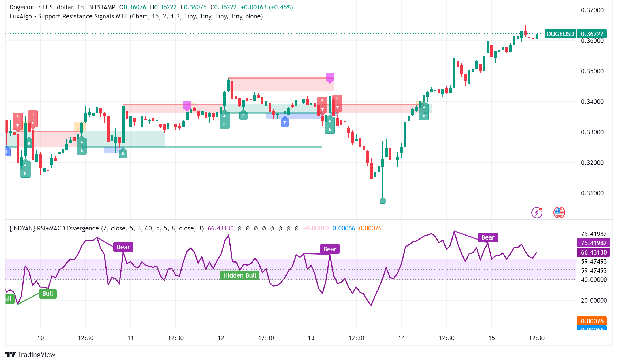618x364 pixels.
Task: Click the purple 66.43130 RSI value label
Action: click(593, 252)
